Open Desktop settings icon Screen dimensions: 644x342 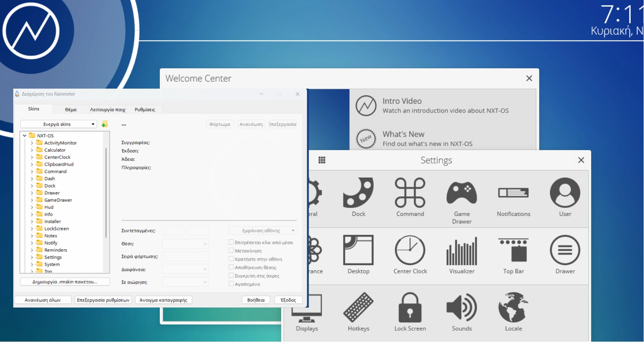358,250
